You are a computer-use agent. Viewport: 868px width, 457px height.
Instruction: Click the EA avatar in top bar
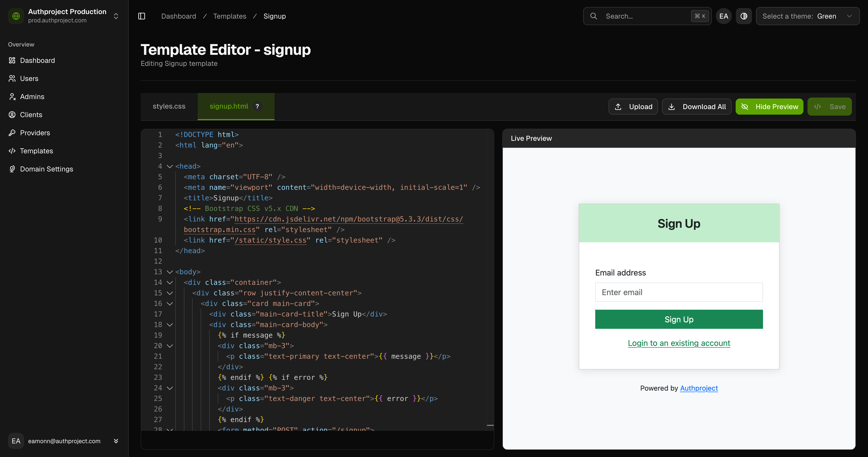click(x=723, y=16)
